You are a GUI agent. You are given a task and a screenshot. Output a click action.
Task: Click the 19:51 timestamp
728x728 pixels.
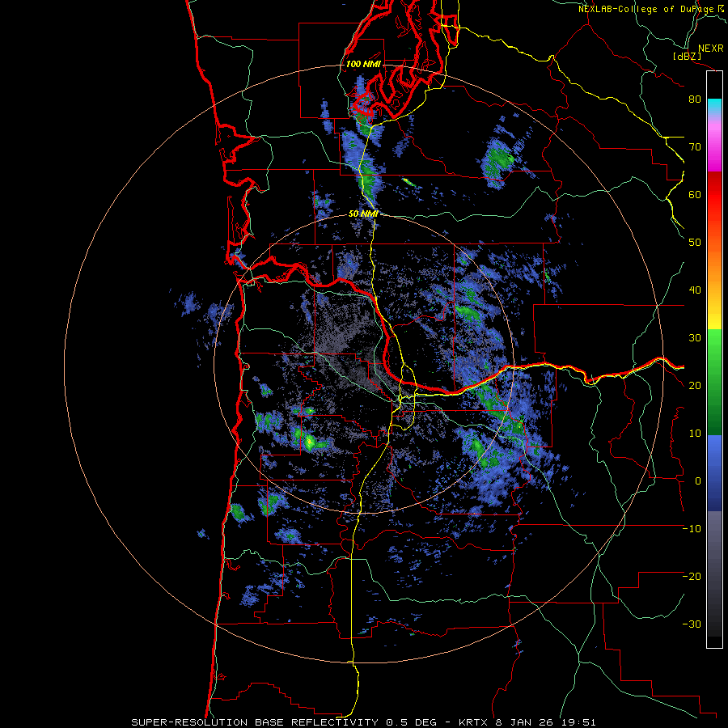point(578,722)
